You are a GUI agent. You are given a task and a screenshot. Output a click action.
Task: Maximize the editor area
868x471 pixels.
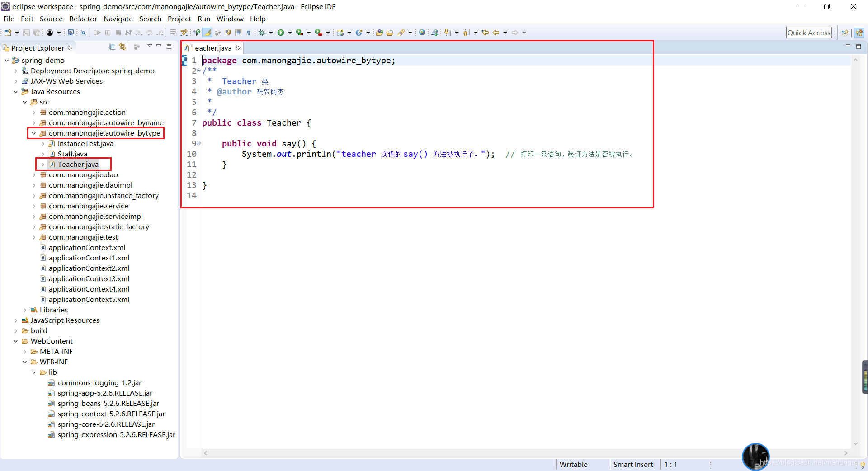point(858,46)
